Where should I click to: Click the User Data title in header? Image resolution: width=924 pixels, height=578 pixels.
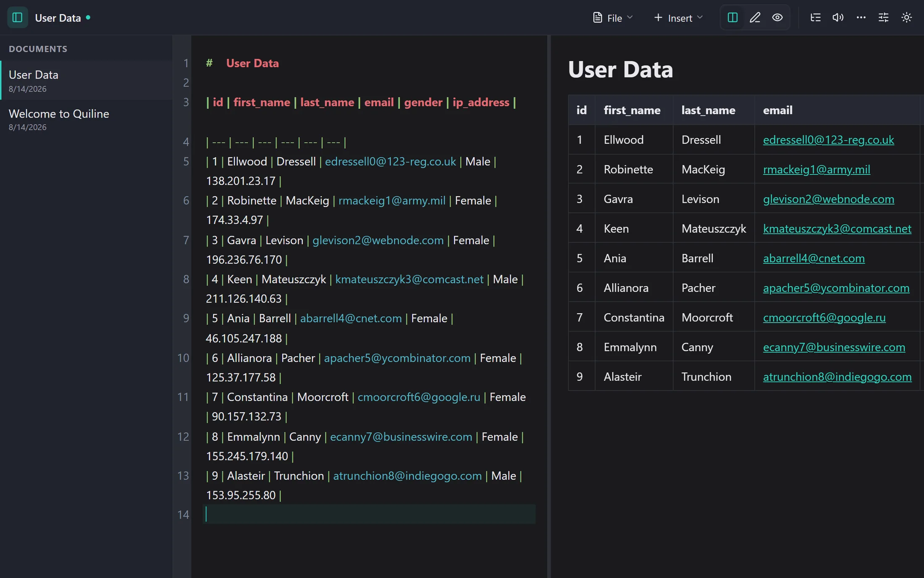pos(58,18)
